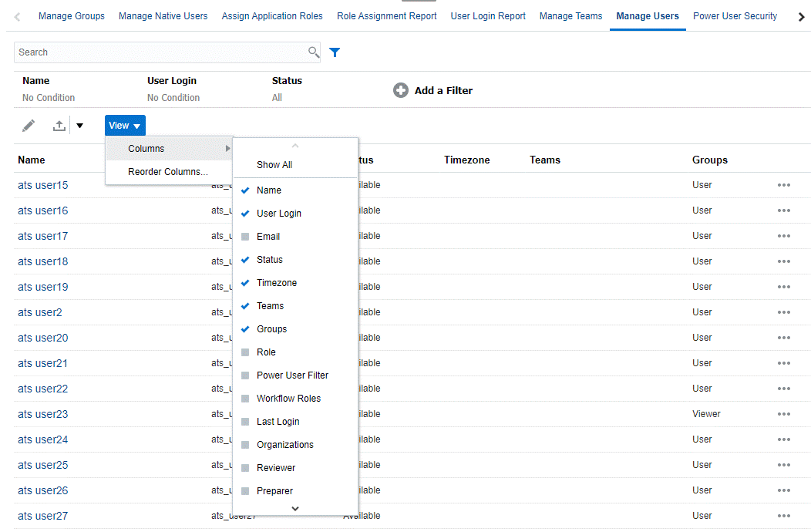
Task: Open the ats user20 link
Action: click(x=43, y=338)
